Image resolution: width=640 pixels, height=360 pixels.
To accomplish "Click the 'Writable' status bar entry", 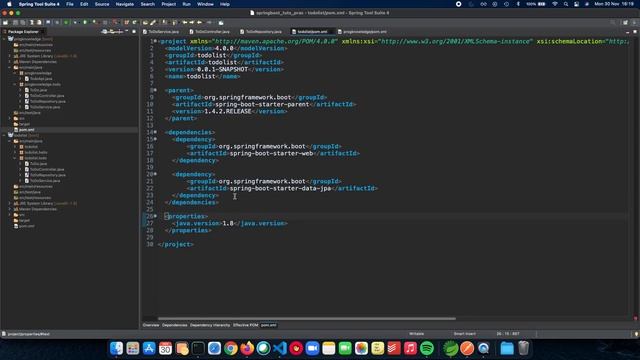I will coord(416,334).
